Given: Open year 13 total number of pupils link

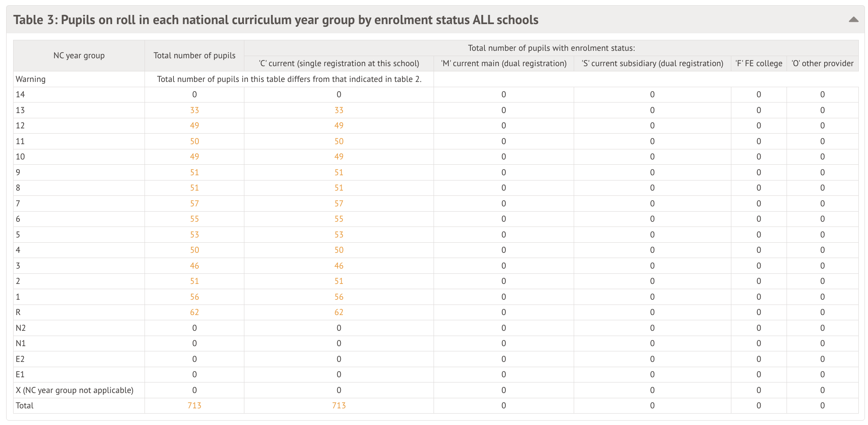Looking at the screenshot, I should click(194, 110).
